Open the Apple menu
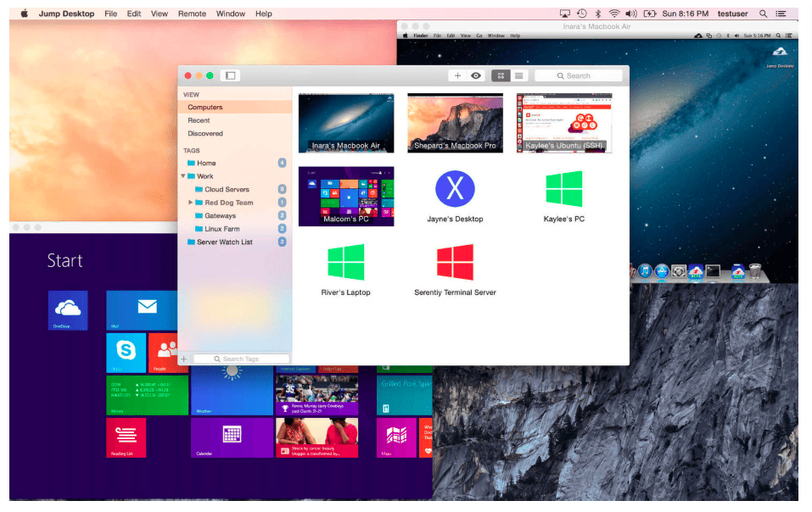Image resolution: width=812 pixels, height=512 pixels. pos(25,14)
